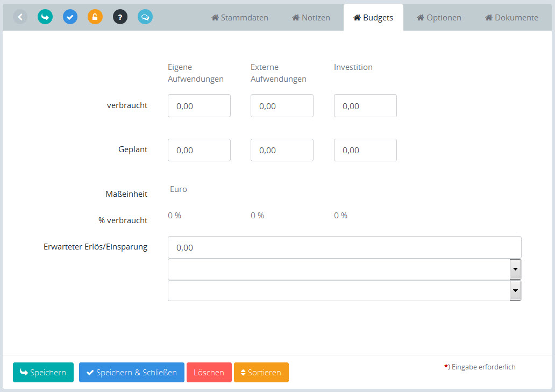Expand the second, lower dropdown arrow
Image resolution: width=555 pixels, height=392 pixels.
pos(515,290)
